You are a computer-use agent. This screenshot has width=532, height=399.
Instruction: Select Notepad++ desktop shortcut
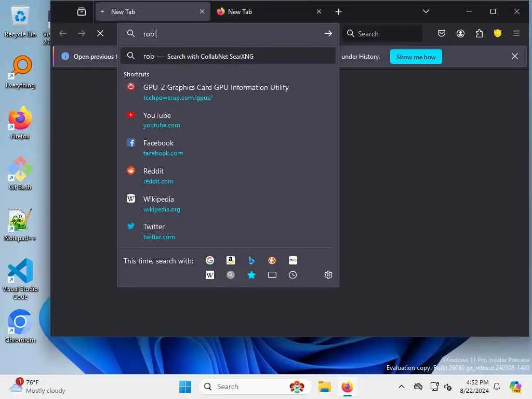20,224
